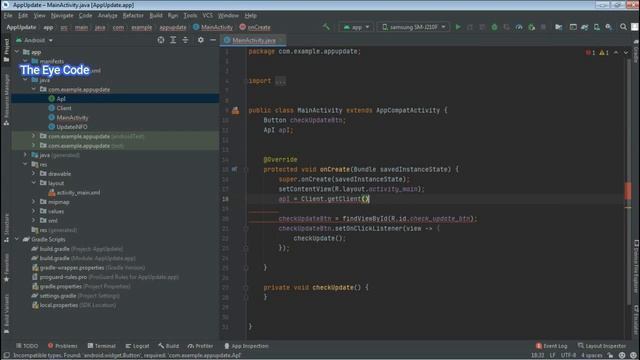
Task: Go to previous highlighted error arrow
Action: 616,53
